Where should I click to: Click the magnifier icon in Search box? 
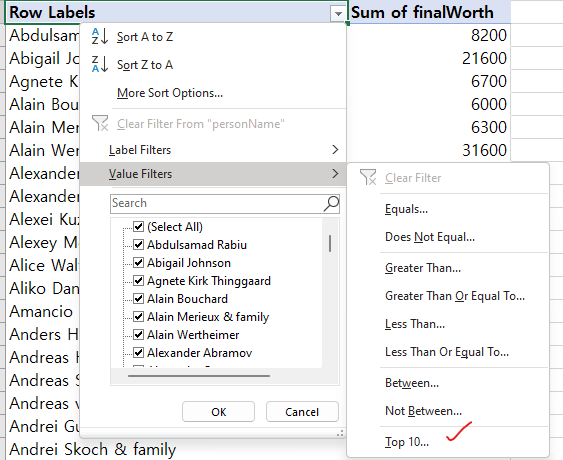331,204
